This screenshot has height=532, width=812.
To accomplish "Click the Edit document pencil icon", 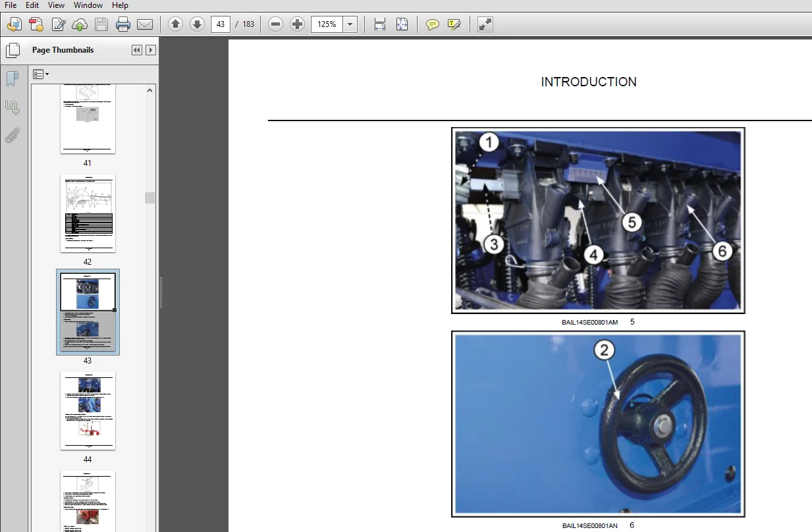I will click(x=58, y=25).
